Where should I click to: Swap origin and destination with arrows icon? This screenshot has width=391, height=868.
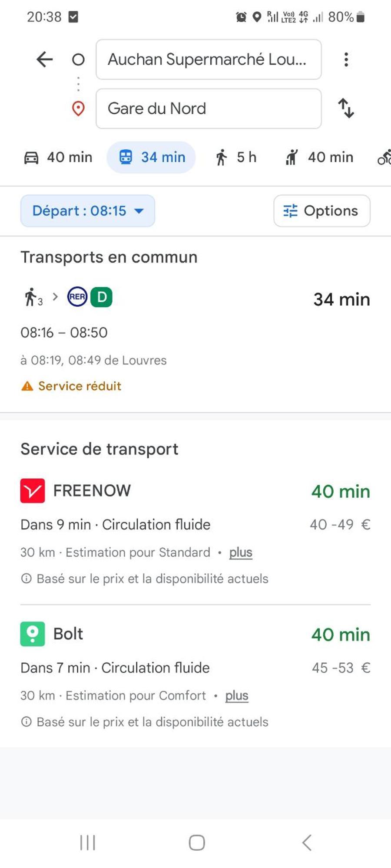click(x=346, y=108)
